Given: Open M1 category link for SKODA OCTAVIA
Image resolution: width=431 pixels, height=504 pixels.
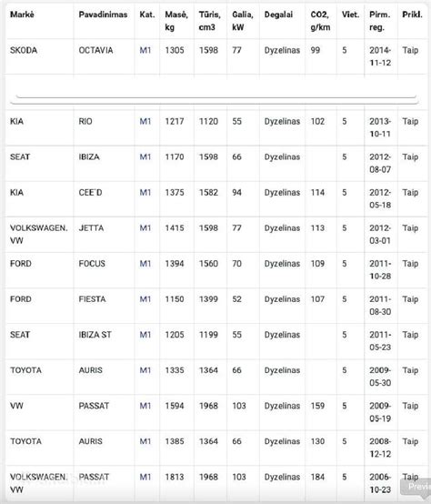Looking at the screenshot, I should tap(145, 50).
